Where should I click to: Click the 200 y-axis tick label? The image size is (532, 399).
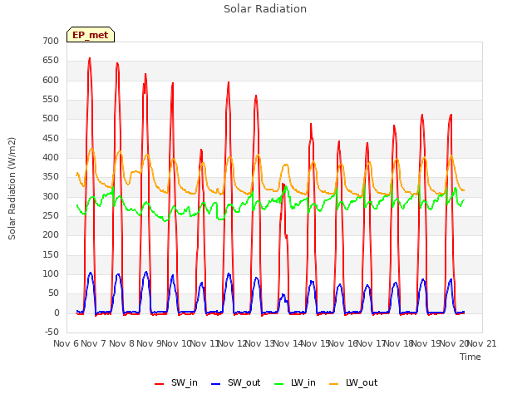51,234
